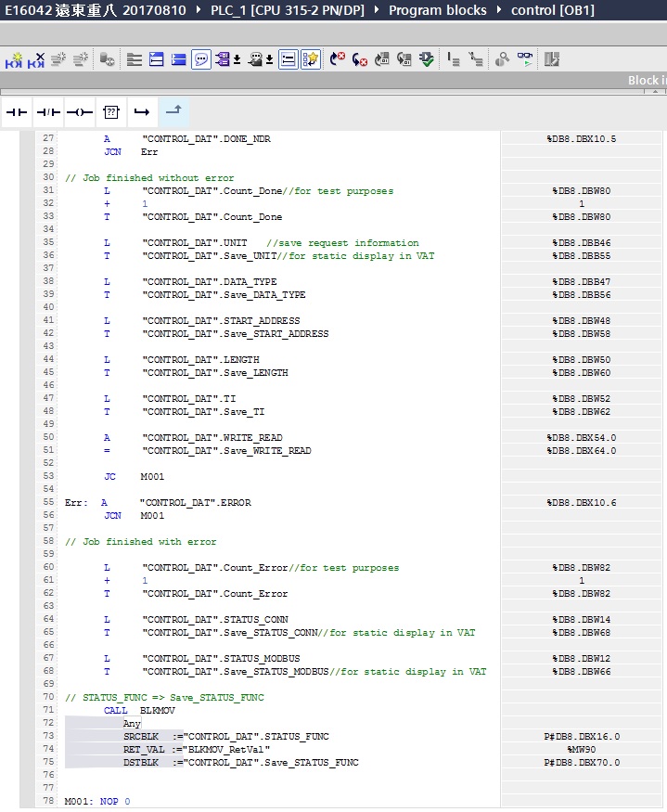Click the CALL BLKMOV instruction line
The height and width of the screenshot is (812, 667).
tap(139, 710)
